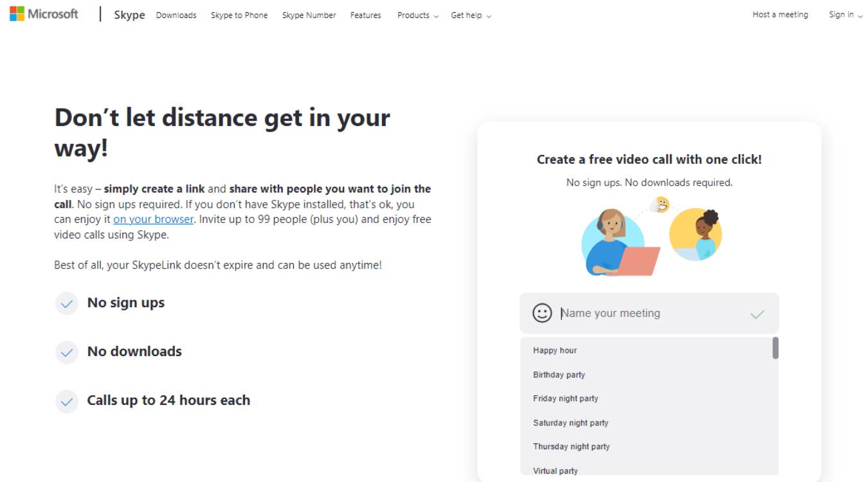Open the Skype home link
The height and width of the screenshot is (482, 868).
[129, 15]
